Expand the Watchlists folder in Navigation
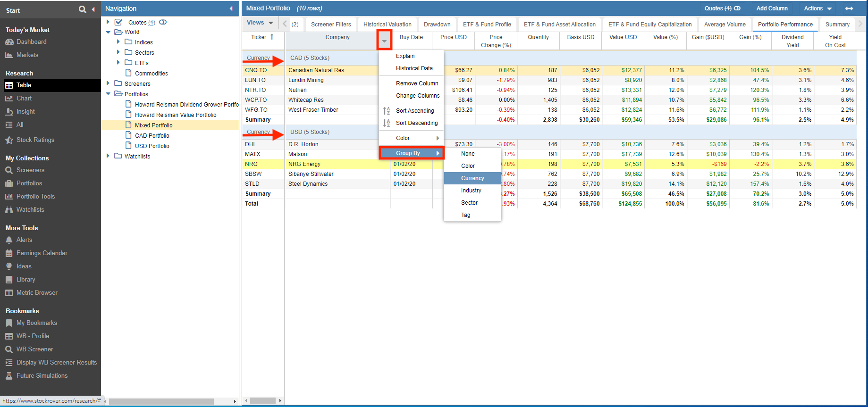868x407 pixels. (108, 156)
